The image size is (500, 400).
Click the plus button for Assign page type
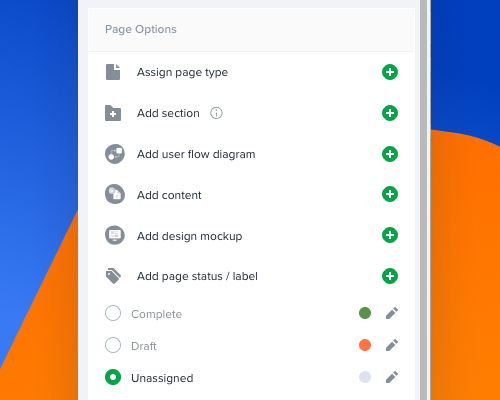click(390, 72)
